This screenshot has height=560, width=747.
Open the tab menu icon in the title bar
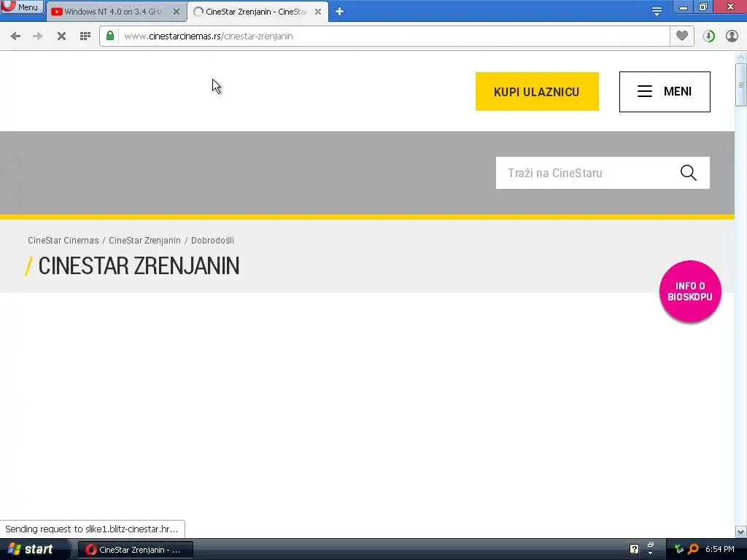coord(657,11)
